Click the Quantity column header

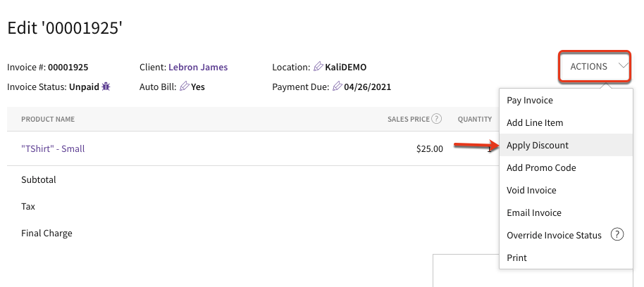coord(474,120)
